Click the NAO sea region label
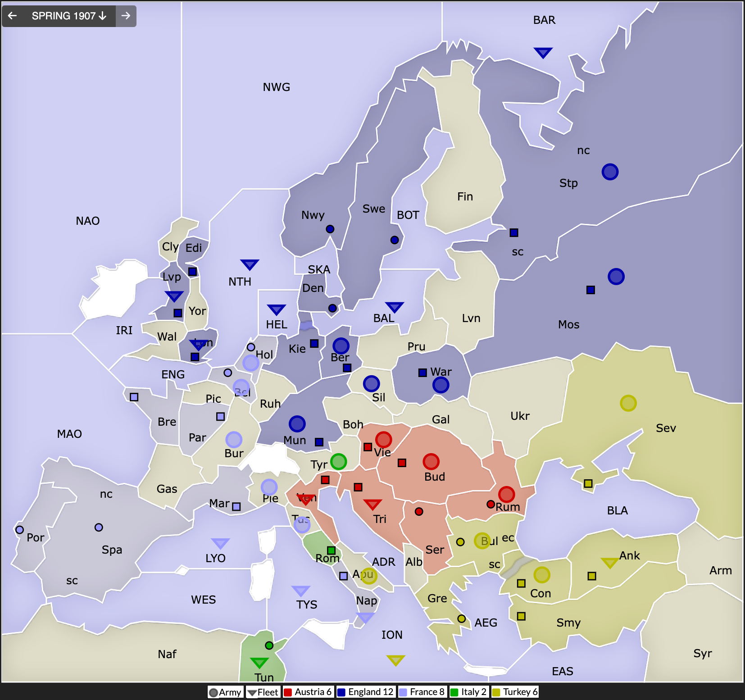The image size is (745, 700). (x=88, y=221)
